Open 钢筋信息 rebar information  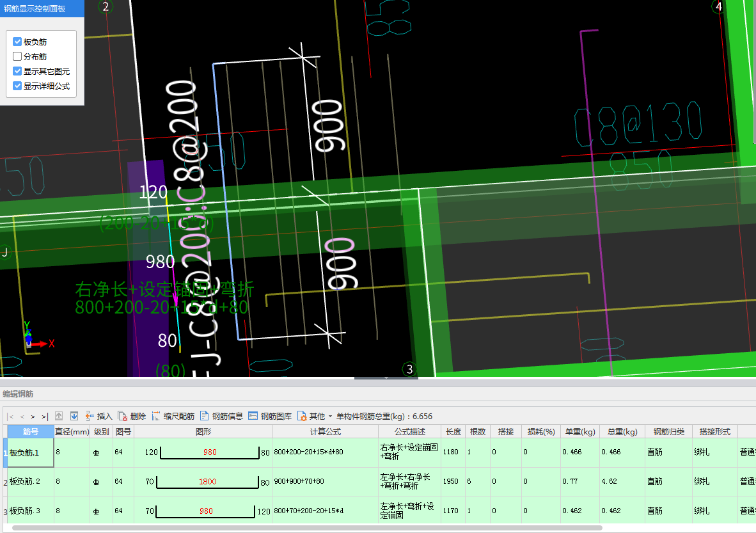point(221,416)
